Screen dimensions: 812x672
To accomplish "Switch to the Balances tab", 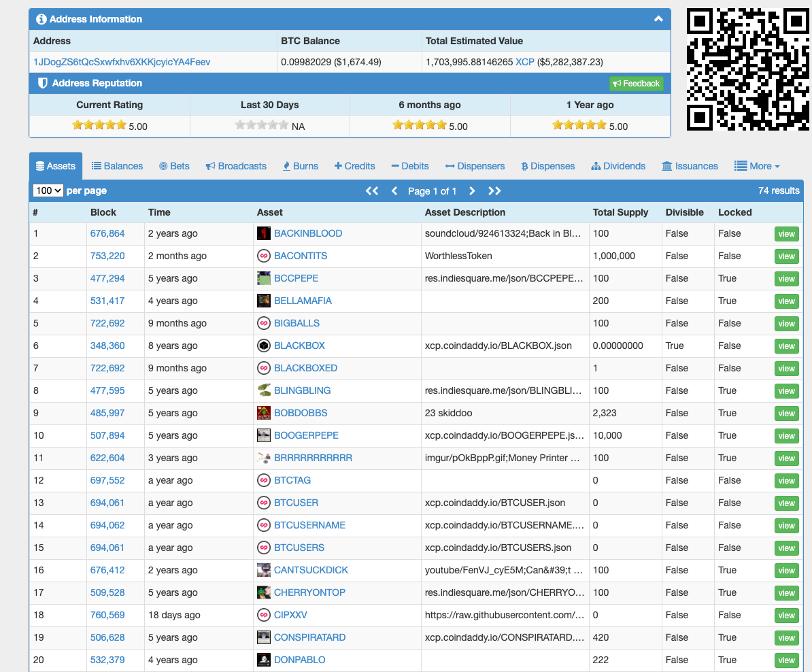I will click(117, 167).
